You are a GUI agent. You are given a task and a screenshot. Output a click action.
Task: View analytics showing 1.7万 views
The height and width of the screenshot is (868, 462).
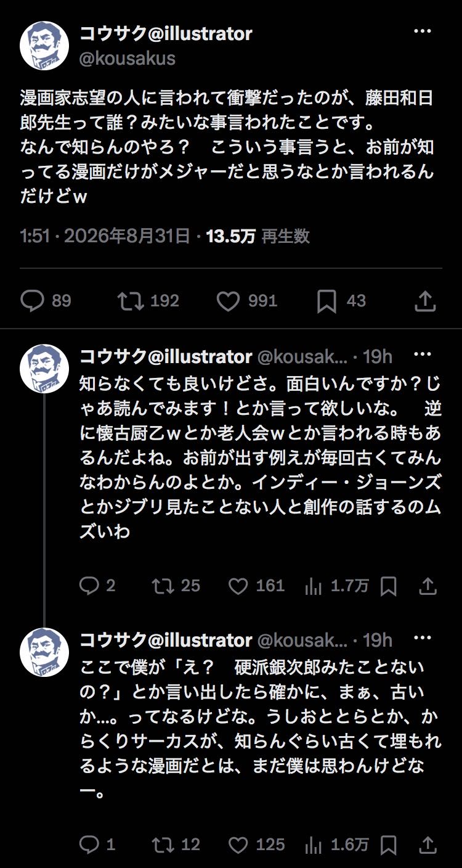point(337,586)
